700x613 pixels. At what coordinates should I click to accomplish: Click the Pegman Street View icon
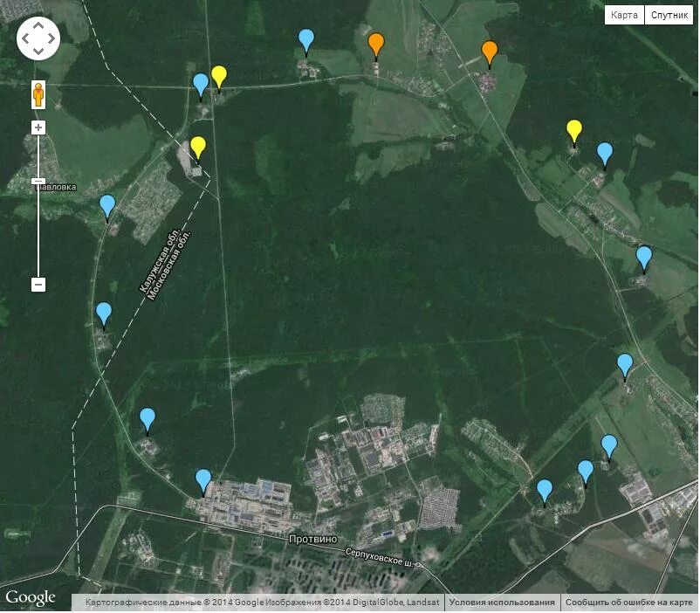(x=38, y=94)
